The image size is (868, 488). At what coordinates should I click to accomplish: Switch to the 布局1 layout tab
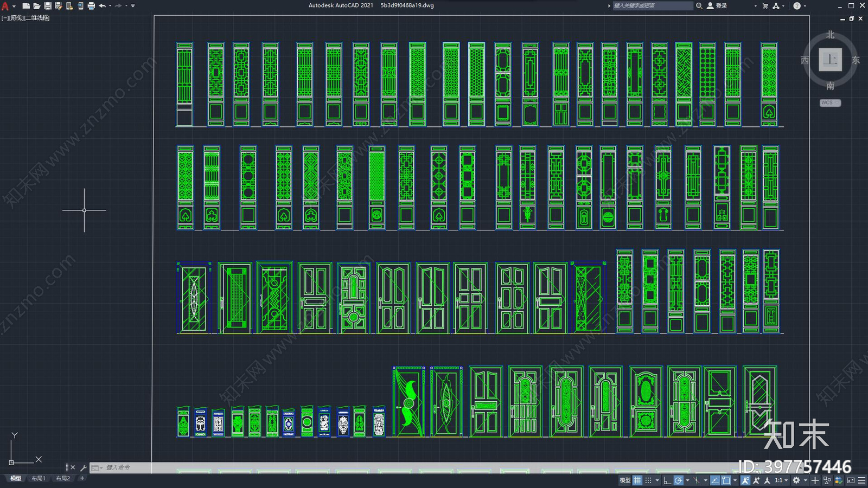point(38,478)
